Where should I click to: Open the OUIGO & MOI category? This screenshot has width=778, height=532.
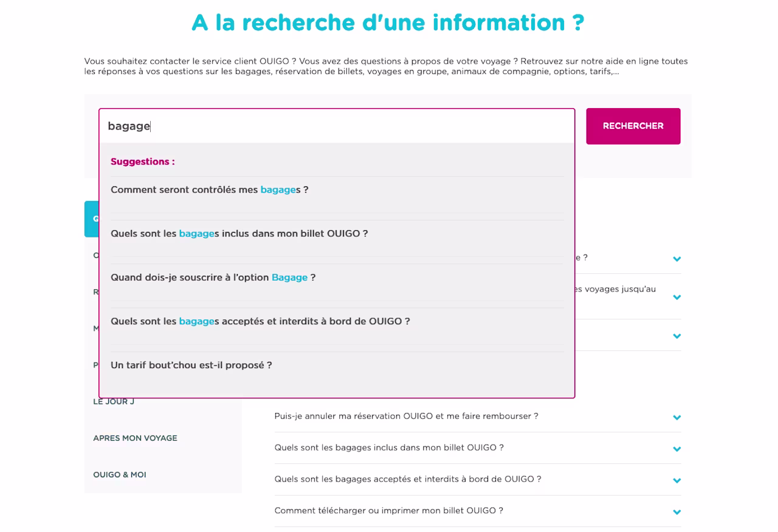(x=120, y=474)
